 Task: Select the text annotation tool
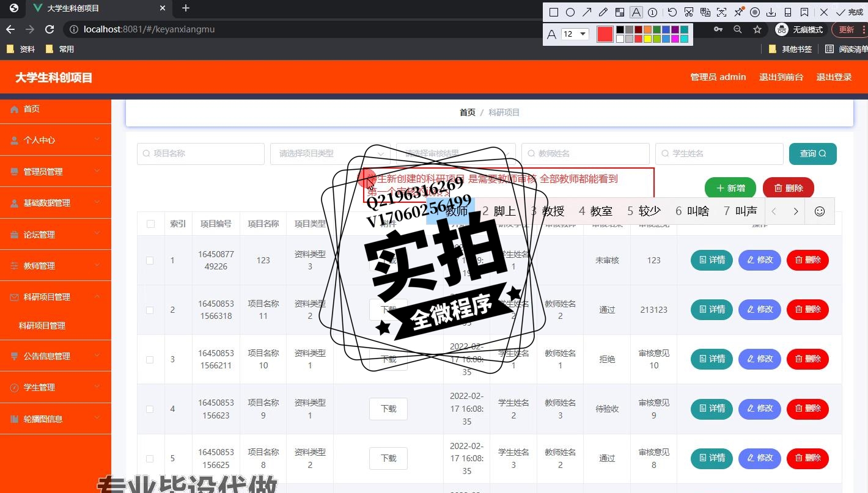click(x=636, y=12)
